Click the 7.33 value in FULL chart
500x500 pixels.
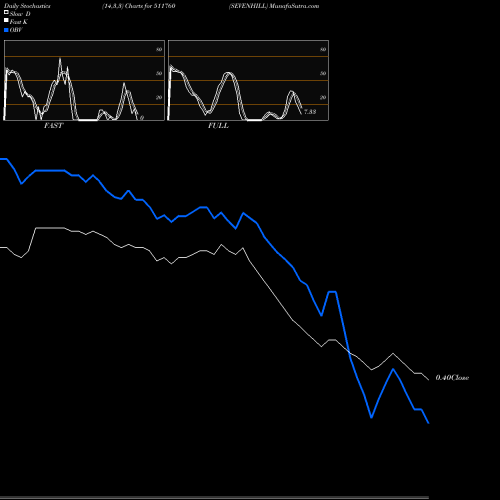pos(310,112)
